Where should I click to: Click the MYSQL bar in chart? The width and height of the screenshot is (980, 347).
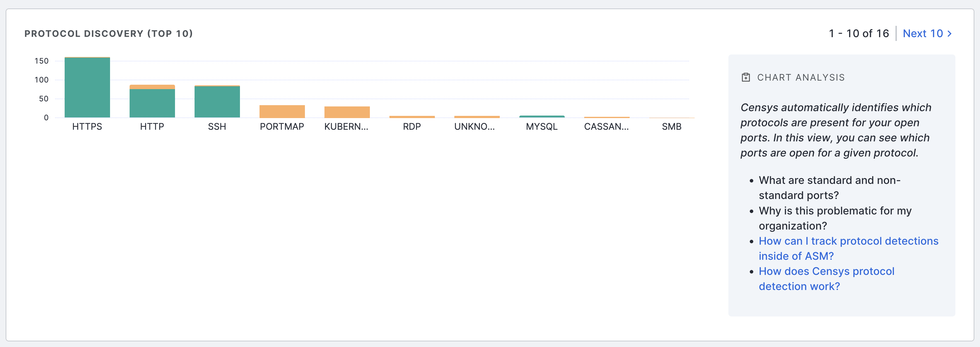(x=542, y=116)
